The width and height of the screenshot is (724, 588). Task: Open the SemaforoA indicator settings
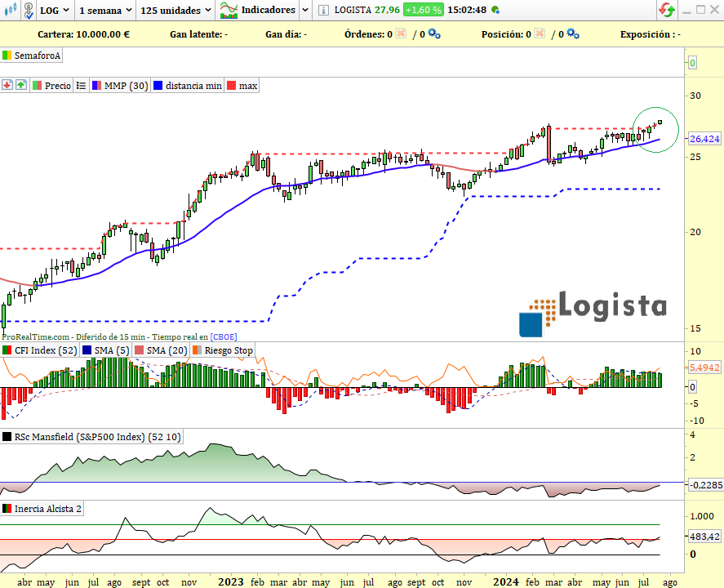pos(31,56)
